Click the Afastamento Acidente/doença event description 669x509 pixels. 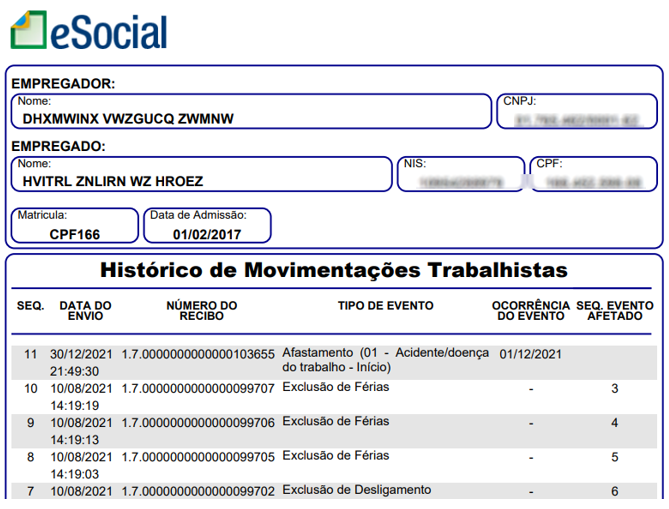(x=386, y=360)
